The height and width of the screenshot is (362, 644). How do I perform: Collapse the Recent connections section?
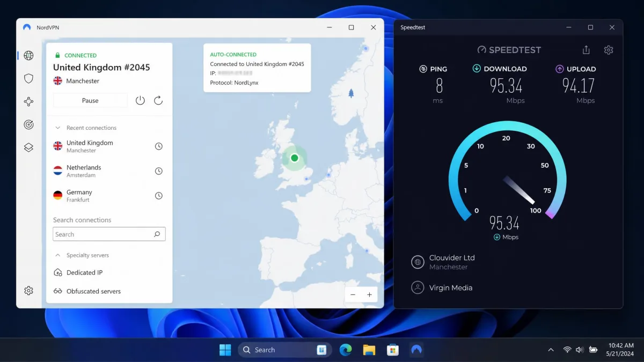(58, 128)
